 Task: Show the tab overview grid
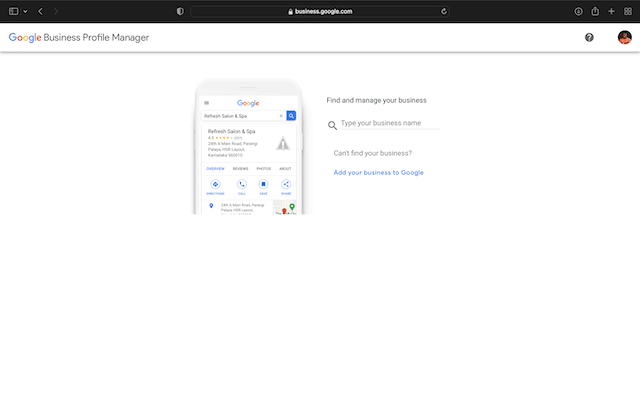pyautogui.click(x=628, y=11)
